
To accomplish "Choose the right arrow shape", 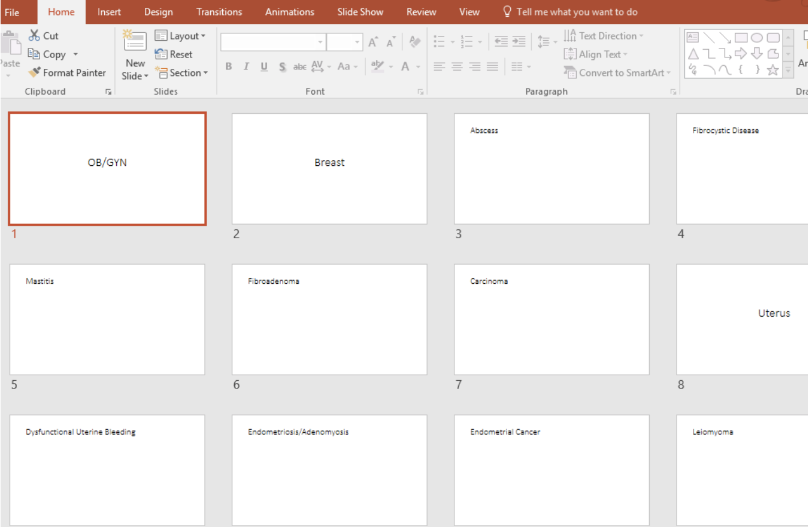I will click(x=741, y=54).
